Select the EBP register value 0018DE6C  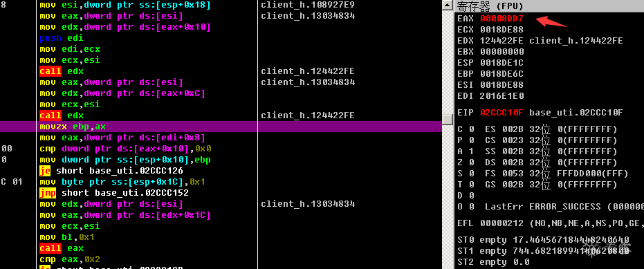coord(502,74)
